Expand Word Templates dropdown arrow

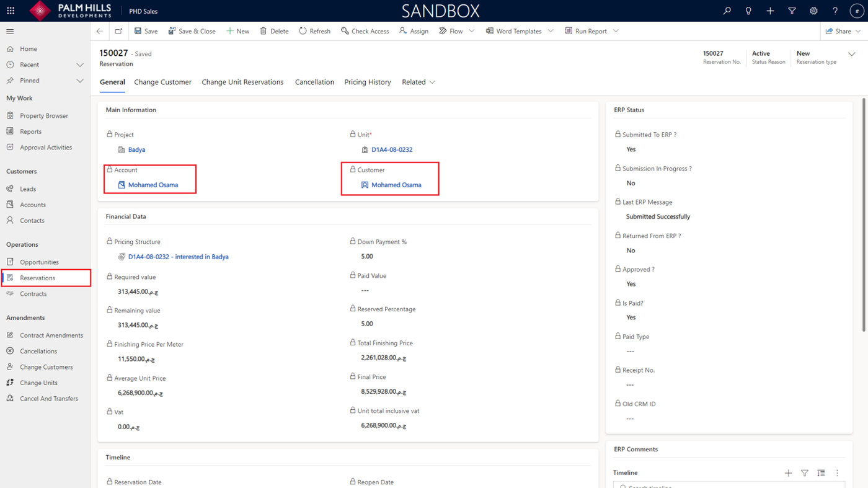[551, 31]
